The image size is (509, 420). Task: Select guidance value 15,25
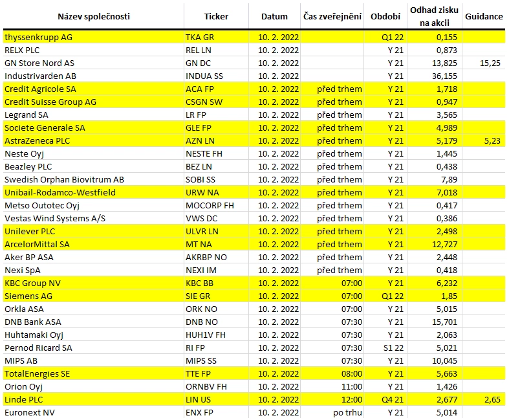pyautogui.click(x=484, y=63)
